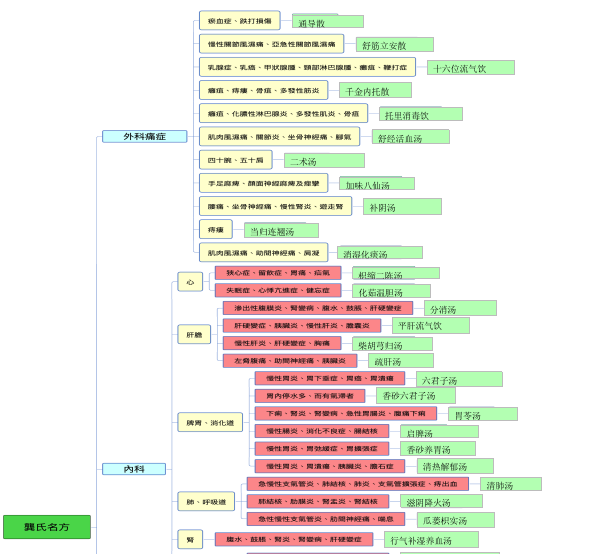This screenshot has height=554, width=612.
Task: Click the red node starting with 急慢性支氣管炎
Action: [358, 484]
